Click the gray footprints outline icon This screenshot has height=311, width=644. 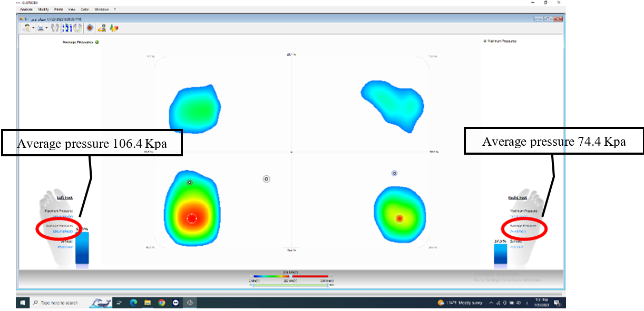tap(55, 28)
